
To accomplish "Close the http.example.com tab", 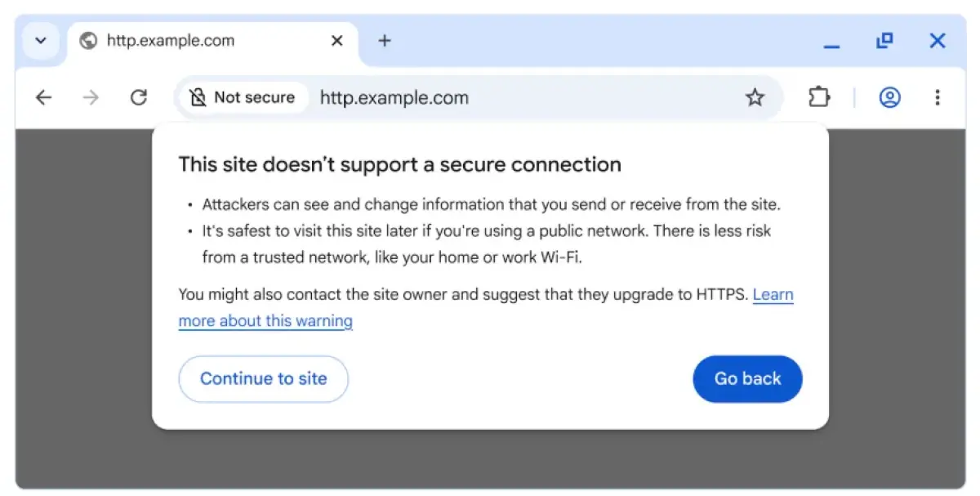I will pos(336,40).
